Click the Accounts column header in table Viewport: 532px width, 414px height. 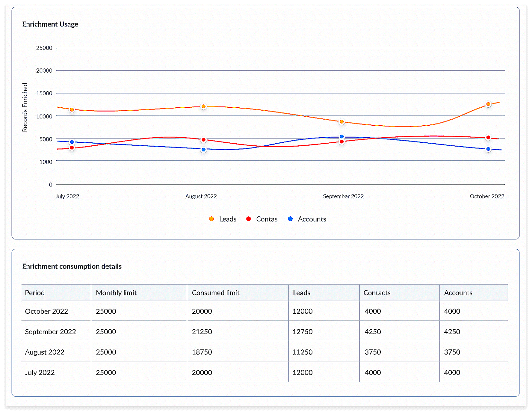coord(474,293)
